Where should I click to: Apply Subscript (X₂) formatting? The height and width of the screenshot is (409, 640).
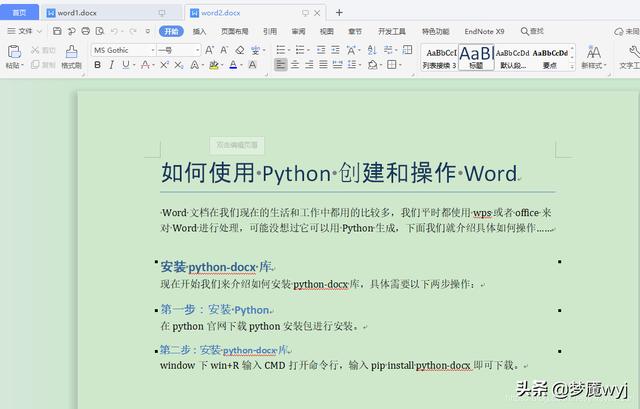[178, 64]
